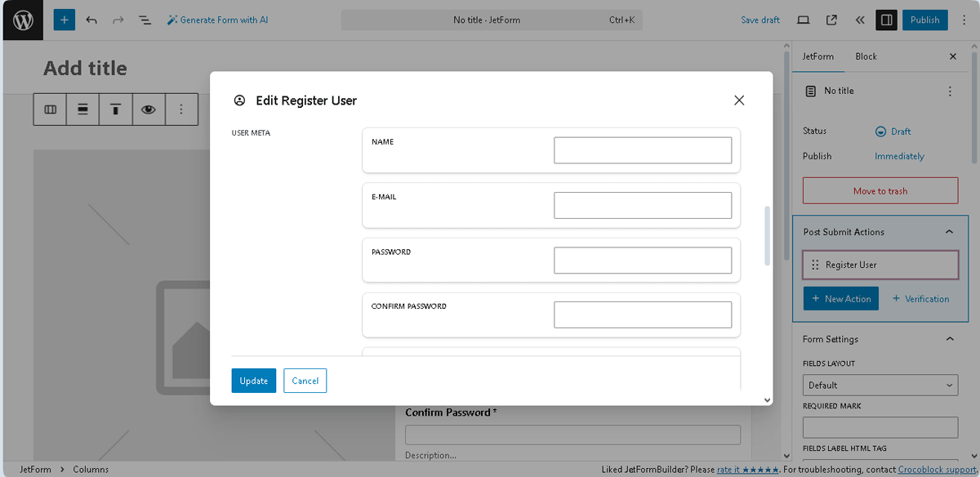The width and height of the screenshot is (980, 477).
Task: Click the Update button
Action: pos(253,381)
